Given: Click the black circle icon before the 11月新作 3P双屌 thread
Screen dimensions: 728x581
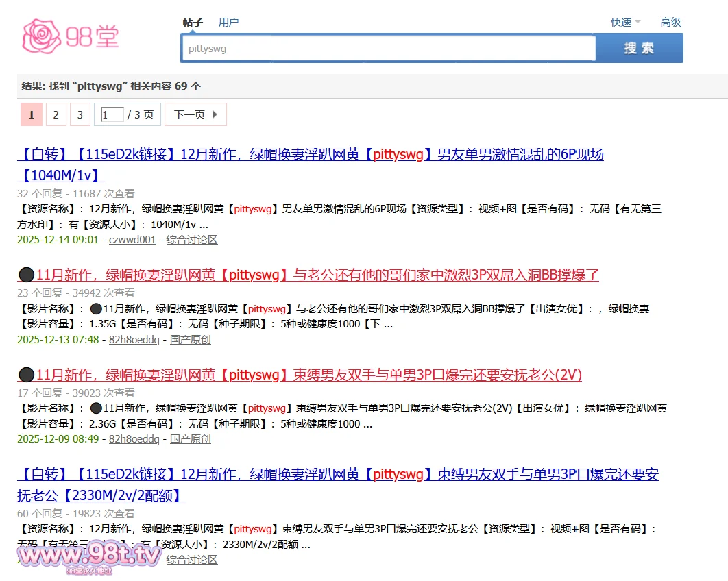Looking at the screenshot, I should tap(25, 274).
